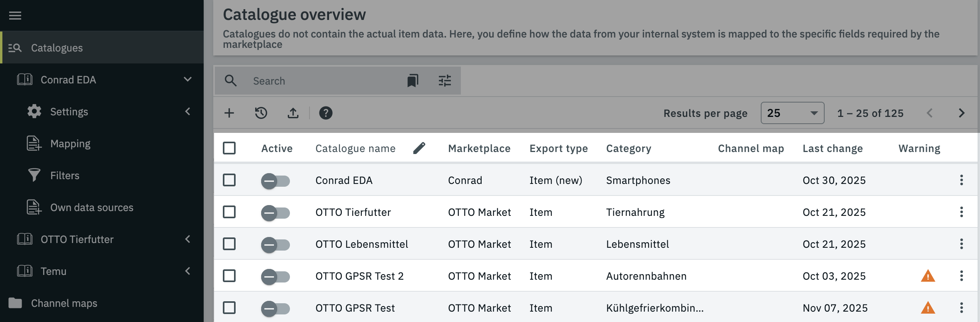Click warning triangle for OTTO GPSR Test 2
The width and height of the screenshot is (980, 322).
point(928,276)
